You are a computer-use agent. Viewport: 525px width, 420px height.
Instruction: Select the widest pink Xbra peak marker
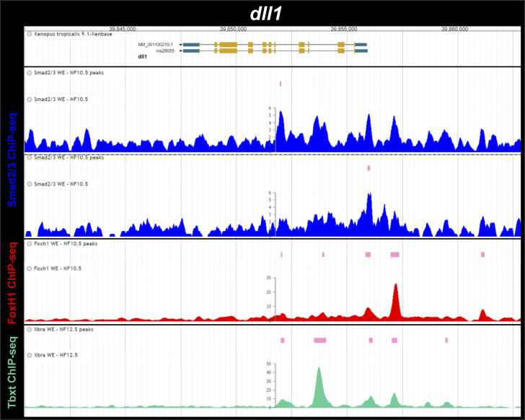coord(319,340)
